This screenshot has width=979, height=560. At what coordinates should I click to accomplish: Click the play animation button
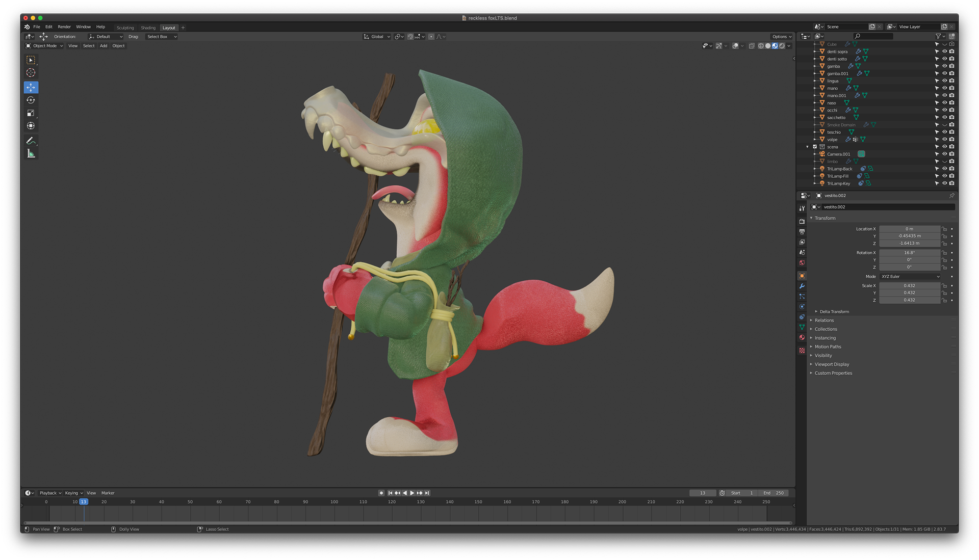pos(412,493)
